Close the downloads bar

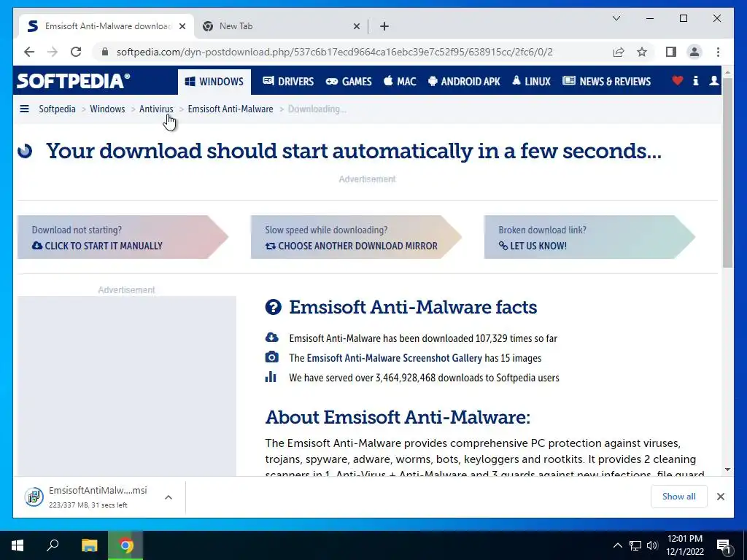(x=721, y=497)
